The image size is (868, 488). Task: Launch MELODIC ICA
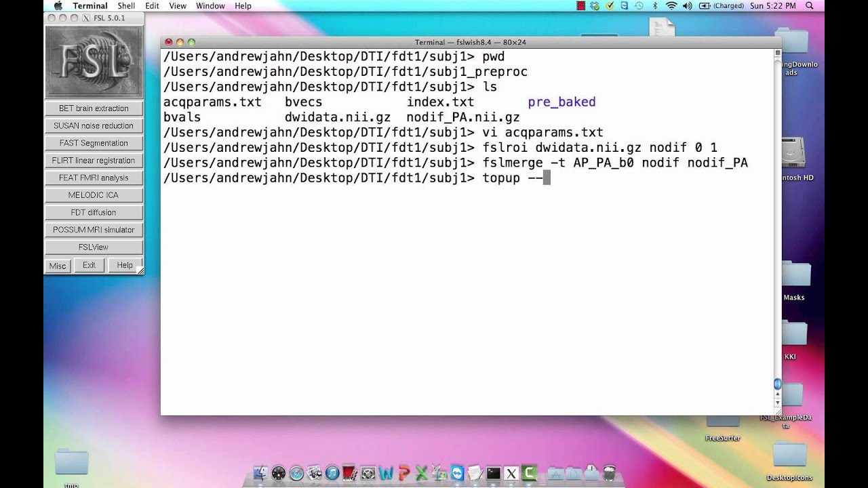pyautogui.click(x=94, y=195)
